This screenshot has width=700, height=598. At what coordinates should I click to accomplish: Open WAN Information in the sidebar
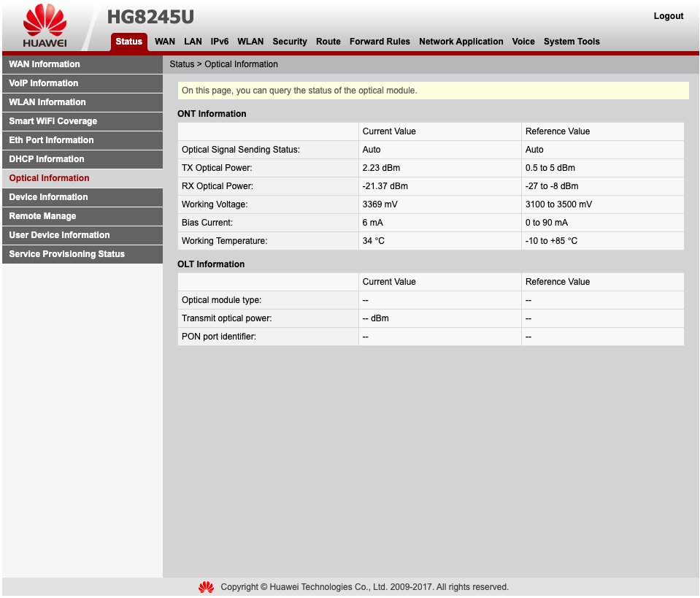(82, 64)
